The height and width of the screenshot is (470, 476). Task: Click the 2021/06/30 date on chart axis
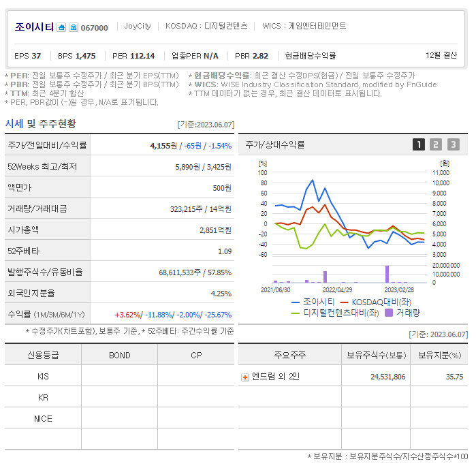tap(275, 289)
